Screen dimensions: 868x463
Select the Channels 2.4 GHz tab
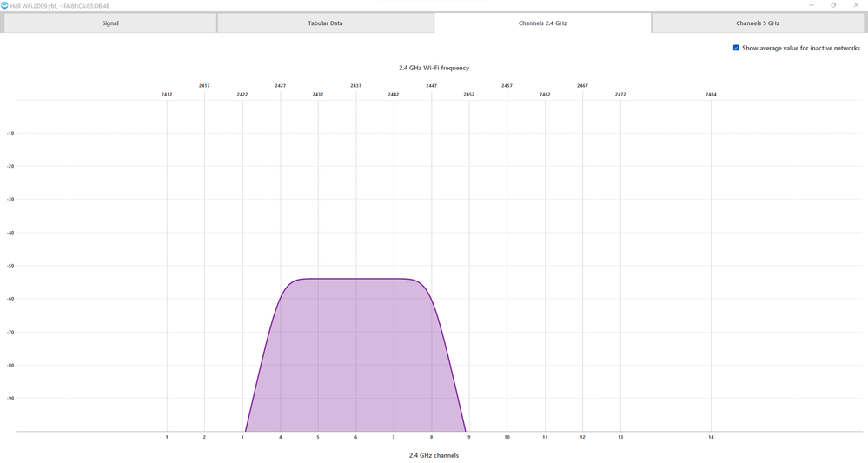[542, 23]
